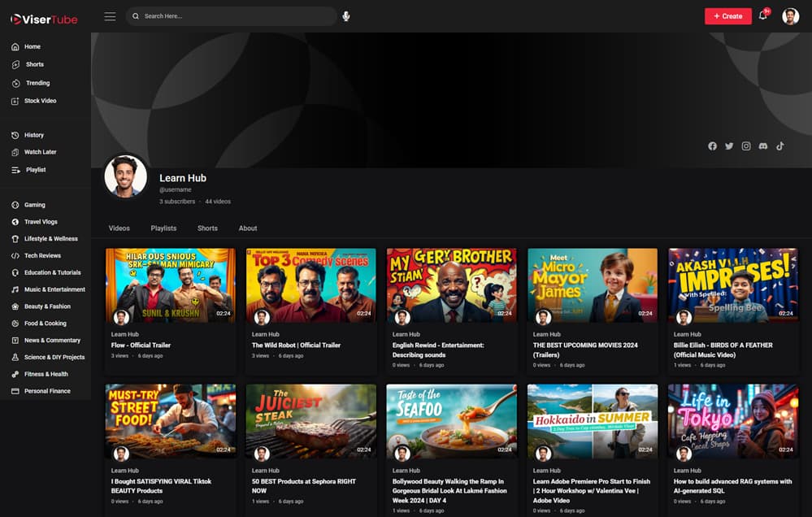The image size is (812, 517).
Task: Switch to the Playlists tab
Action: [x=163, y=228]
